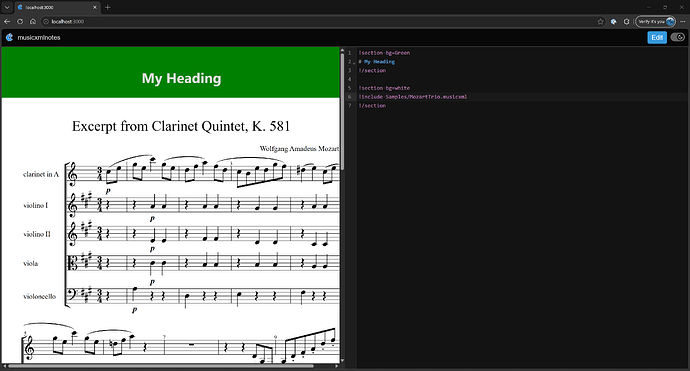Screen dimensions: 690x371
Task: Click the preview scrollbar down arrow
Action: [x=342, y=360]
